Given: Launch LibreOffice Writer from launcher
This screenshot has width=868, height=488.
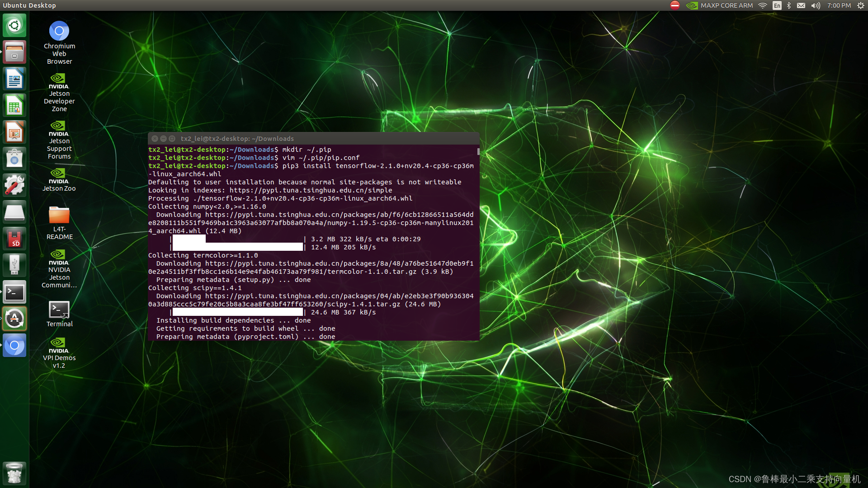Looking at the screenshot, I should (x=14, y=79).
